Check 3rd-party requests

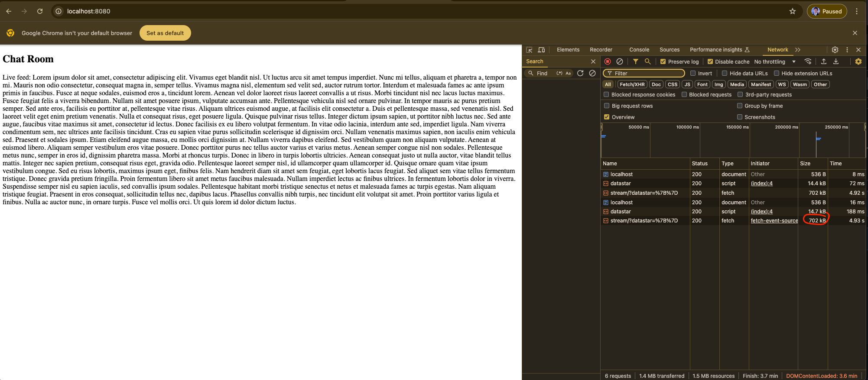(x=740, y=94)
